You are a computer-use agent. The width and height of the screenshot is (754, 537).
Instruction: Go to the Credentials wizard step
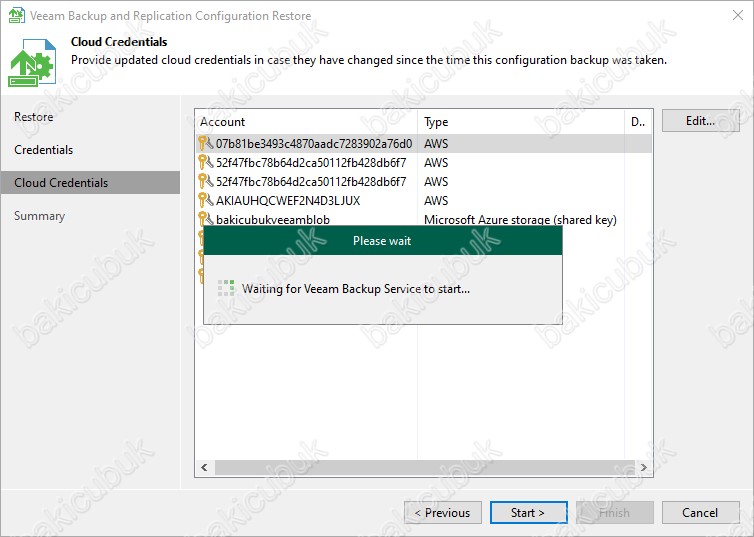43,150
